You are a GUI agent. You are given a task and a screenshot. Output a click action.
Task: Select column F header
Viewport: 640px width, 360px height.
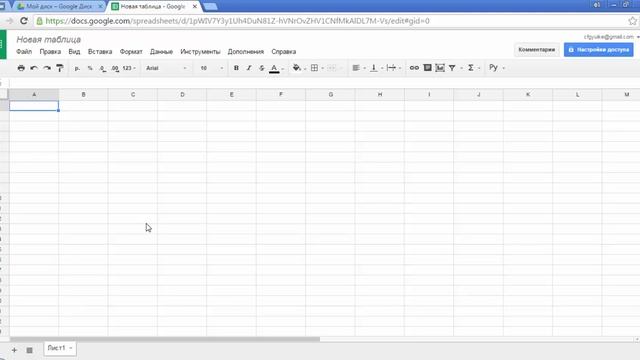coord(281,94)
